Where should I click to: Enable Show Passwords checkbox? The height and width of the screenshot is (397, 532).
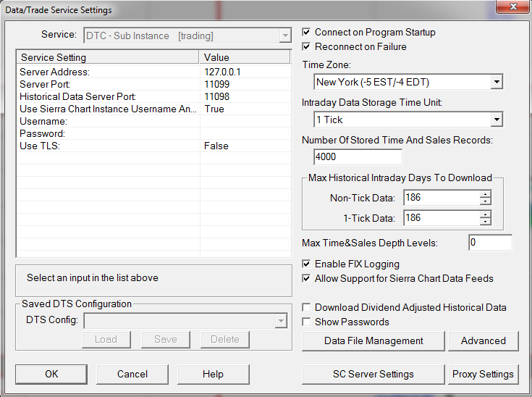click(306, 322)
